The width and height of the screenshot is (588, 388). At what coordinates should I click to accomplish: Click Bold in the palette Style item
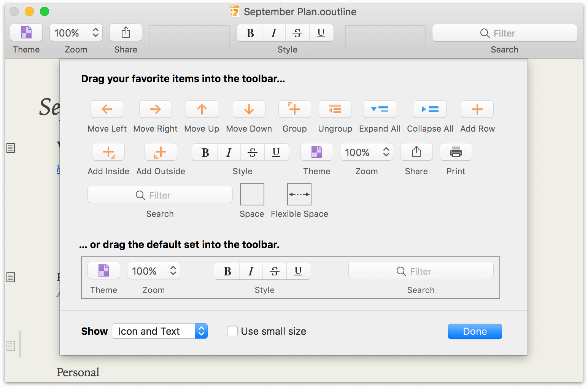[x=205, y=152]
